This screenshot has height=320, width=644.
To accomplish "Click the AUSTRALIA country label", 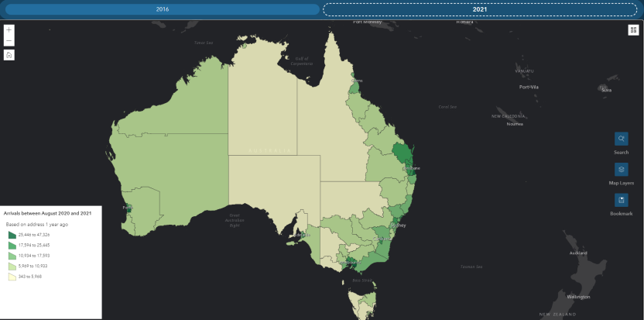I will click(270, 151).
